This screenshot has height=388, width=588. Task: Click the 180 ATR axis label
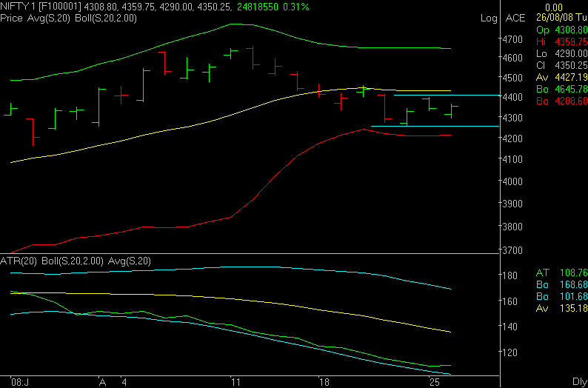pos(511,275)
